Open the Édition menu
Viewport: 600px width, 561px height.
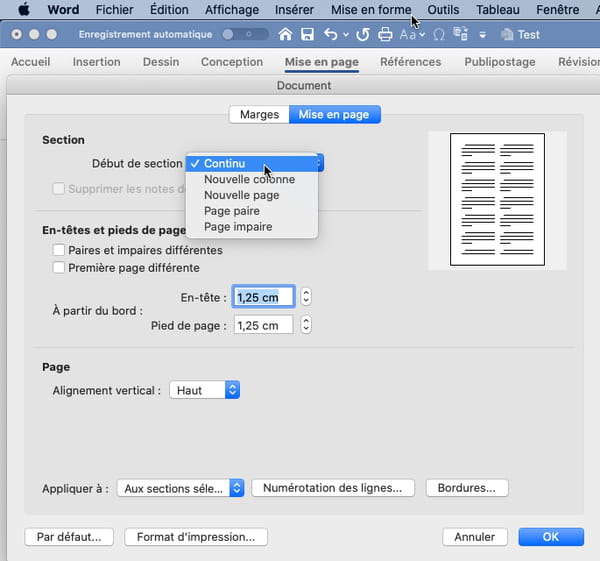pyautogui.click(x=169, y=10)
